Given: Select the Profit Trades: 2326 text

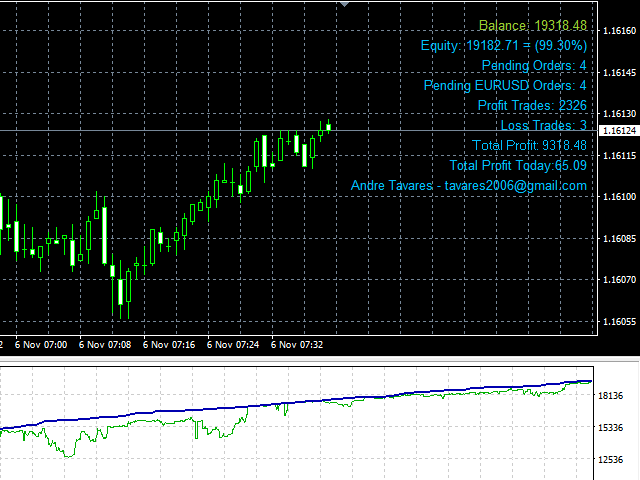Looking at the screenshot, I should (532, 105).
